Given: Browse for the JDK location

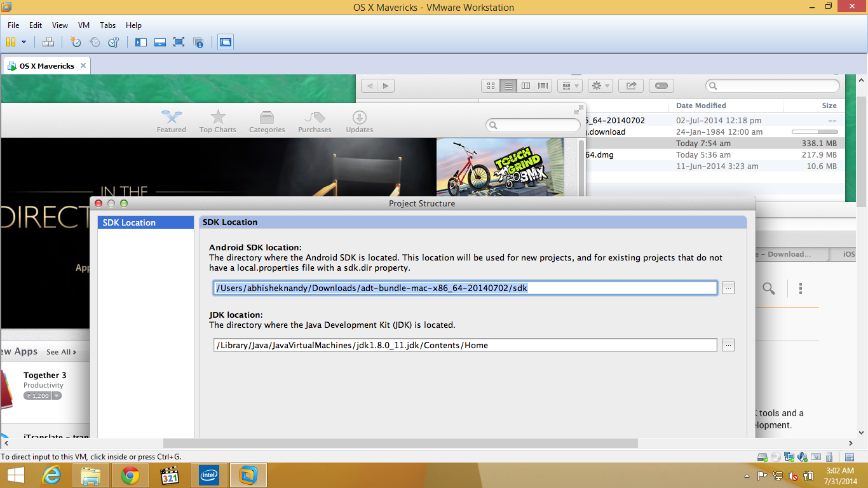Looking at the screenshot, I should click(x=728, y=345).
